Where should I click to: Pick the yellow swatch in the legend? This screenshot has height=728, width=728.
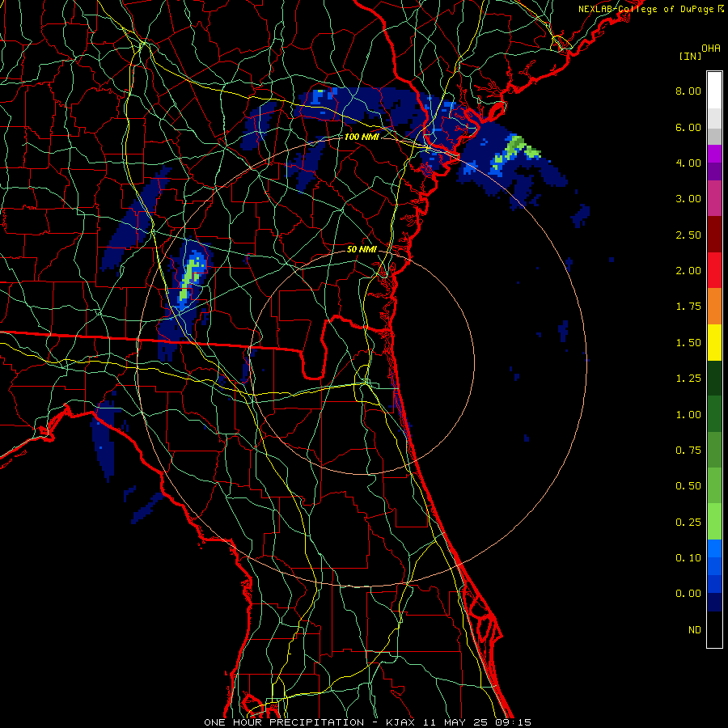pyautogui.click(x=714, y=342)
